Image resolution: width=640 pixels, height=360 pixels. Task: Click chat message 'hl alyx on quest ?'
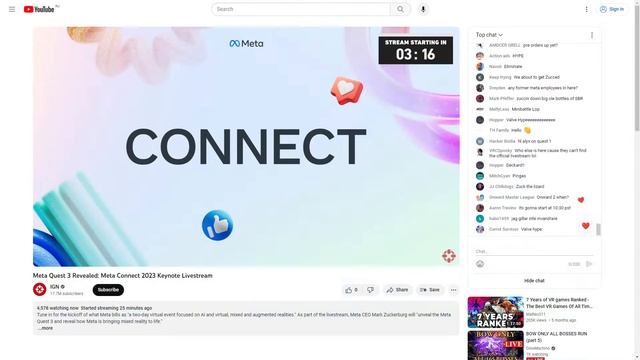[x=534, y=141]
